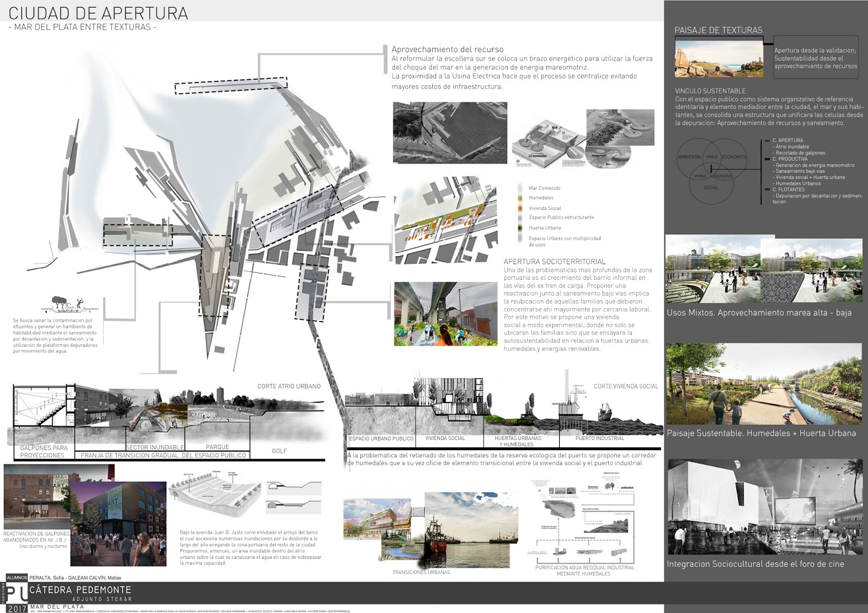The height and width of the screenshot is (613, 868).
Task: Select the 'Espacio Urbano con multiplicidad' legend label
Action: 565,238
